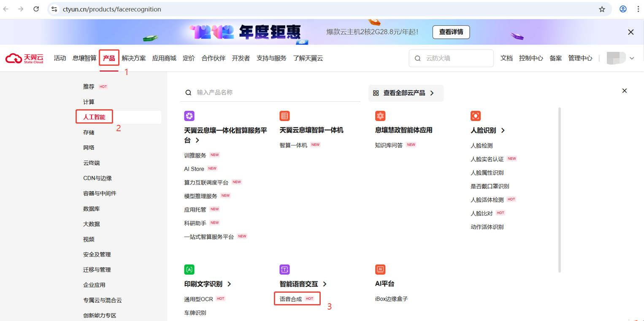Open the 人脸识别 product category icon

[x=475, y=116]
